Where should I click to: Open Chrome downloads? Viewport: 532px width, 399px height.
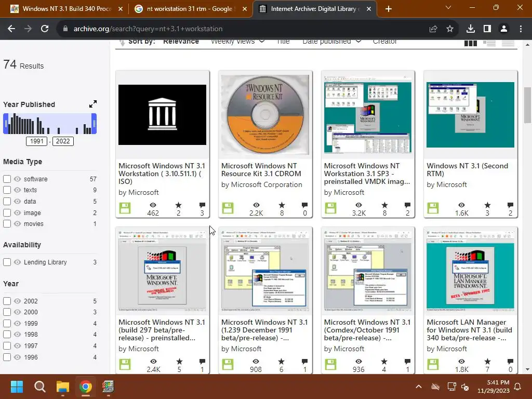471,29
